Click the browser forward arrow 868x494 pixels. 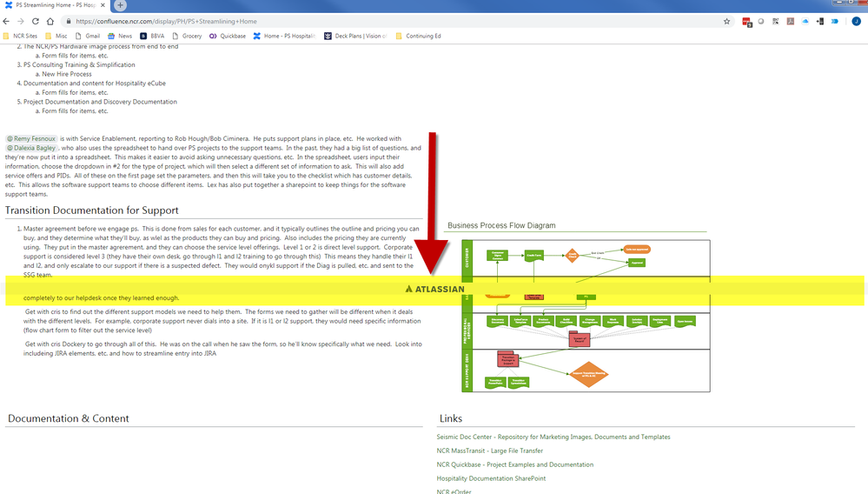tap(21, 21)
